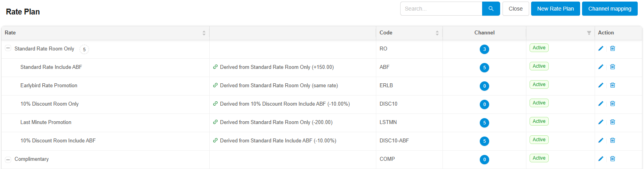Screen dimensions: 644x169
Task: Click the search magnifier button
Action: 491,9
